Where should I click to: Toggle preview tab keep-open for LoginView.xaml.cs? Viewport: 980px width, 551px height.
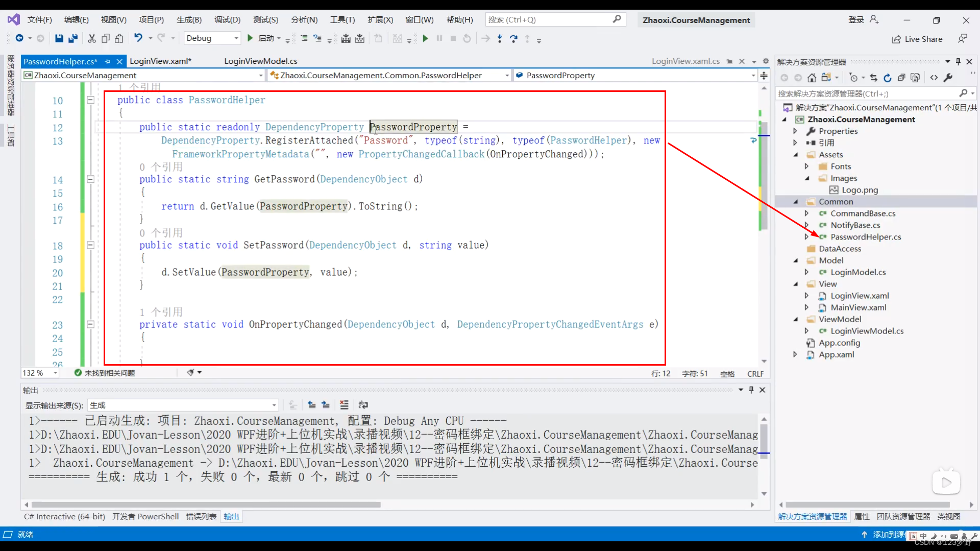pyautogui.click(x=730, y=61)
